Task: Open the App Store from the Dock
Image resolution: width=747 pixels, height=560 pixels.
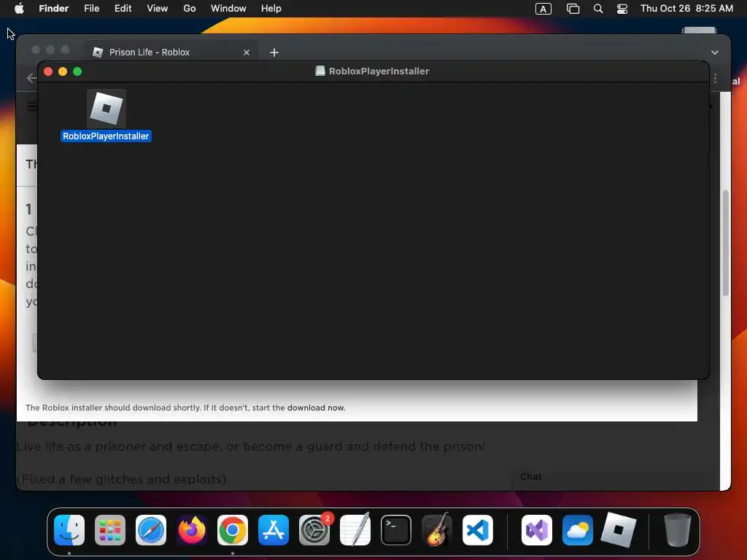Action: click(274, 530)
